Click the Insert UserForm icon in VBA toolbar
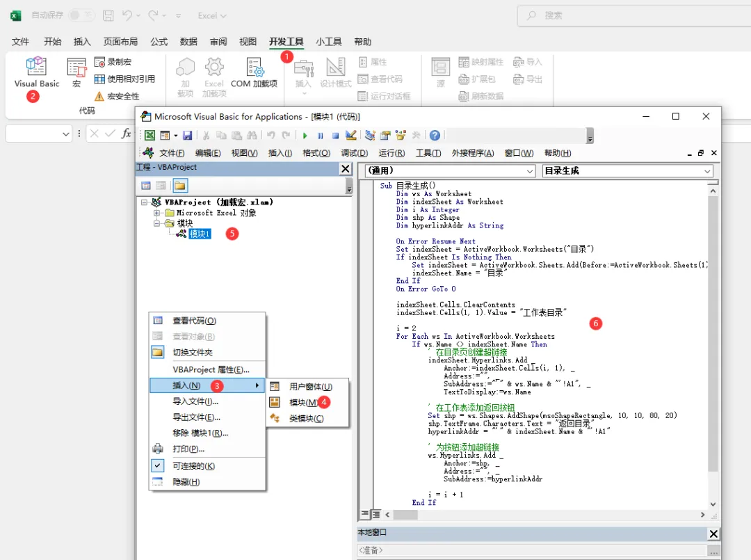Screen dimensions: 751x560 coord(165,136)
